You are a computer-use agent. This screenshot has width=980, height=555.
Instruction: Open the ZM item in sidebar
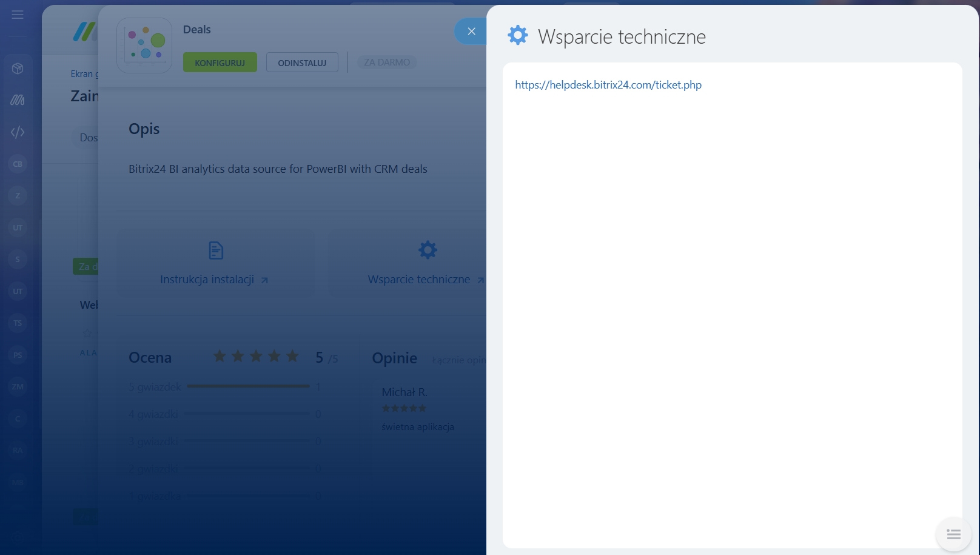tap(18, 386)
